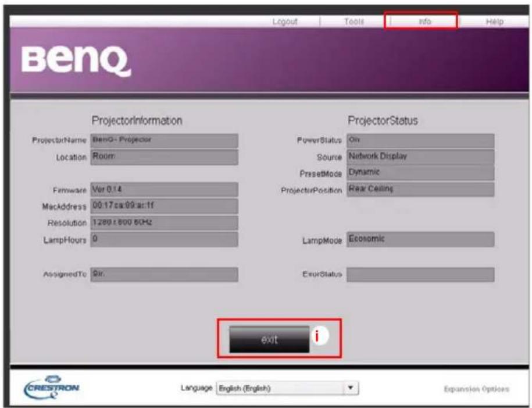The height and width of the screenshot is (408, 532).
Task: Click the ProjectorStatus heading
Action: 383,120
